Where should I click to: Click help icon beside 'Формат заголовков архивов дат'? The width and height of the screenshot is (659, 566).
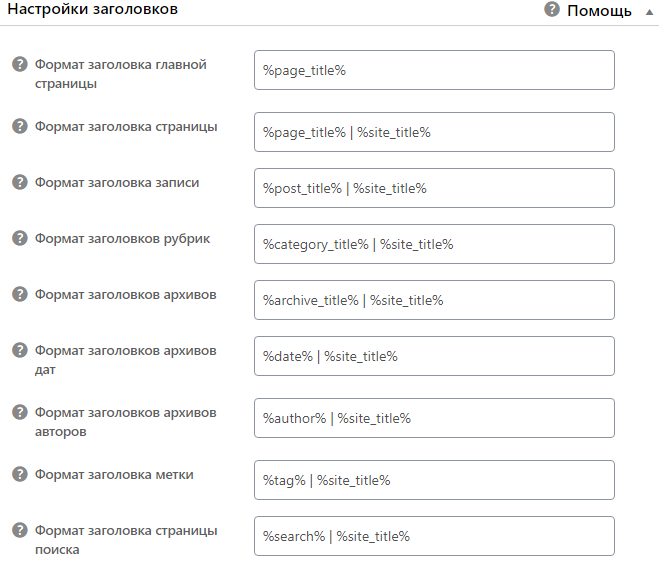click(19, 351)
